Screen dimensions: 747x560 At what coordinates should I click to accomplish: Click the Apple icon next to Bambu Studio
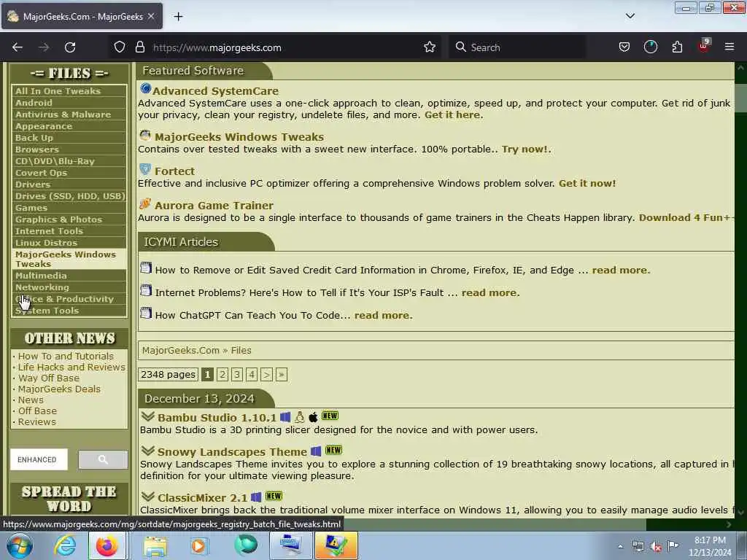pos(313,418)
